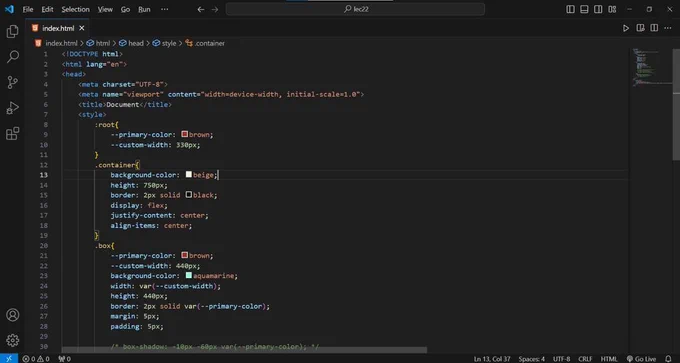Close the index.html tab
Screen dimensions: 680x363
coord(82,28)
